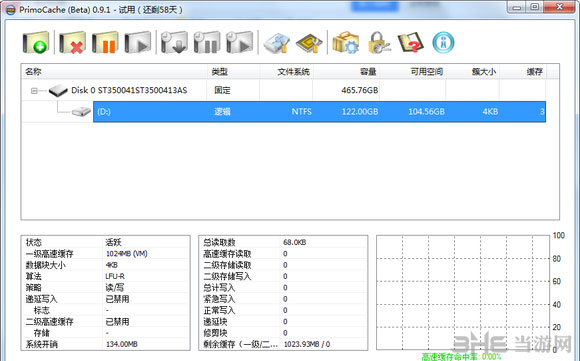Click the 二级存储读取 statistic label
This screenshot has width=580, height=361.
227,265
